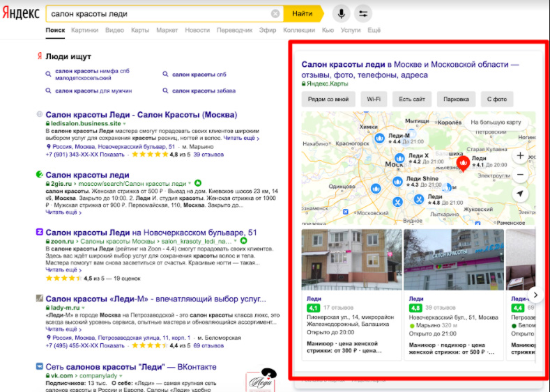
Task: Apply the Есть сайт filter
Action: 412,99
